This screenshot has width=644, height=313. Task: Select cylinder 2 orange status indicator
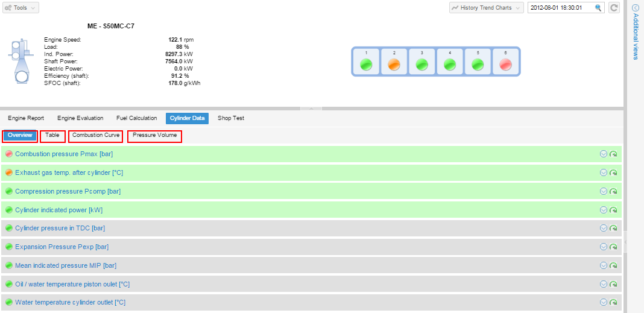[x=394, y=65]
